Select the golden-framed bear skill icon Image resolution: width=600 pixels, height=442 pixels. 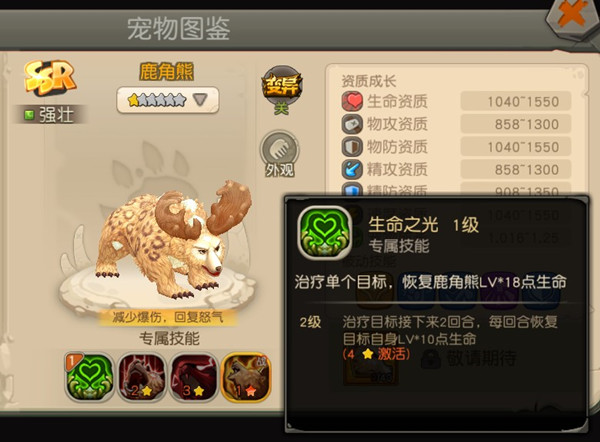(x=246, y=377)
